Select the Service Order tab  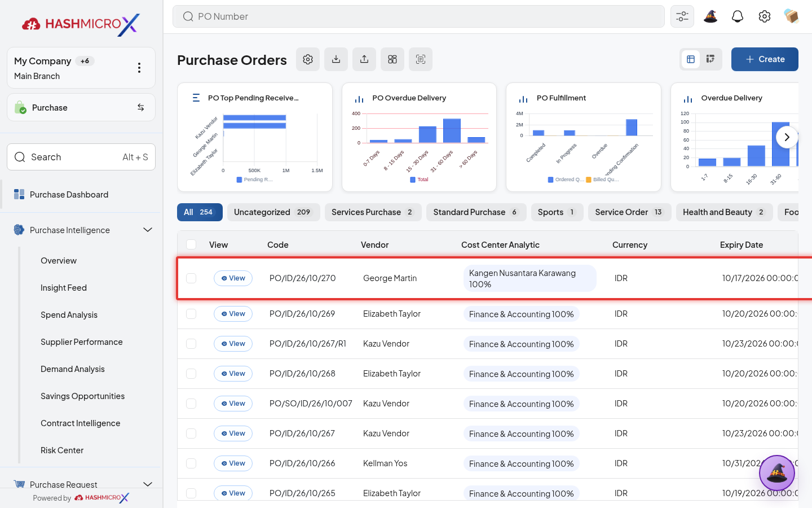click(629, 212)
